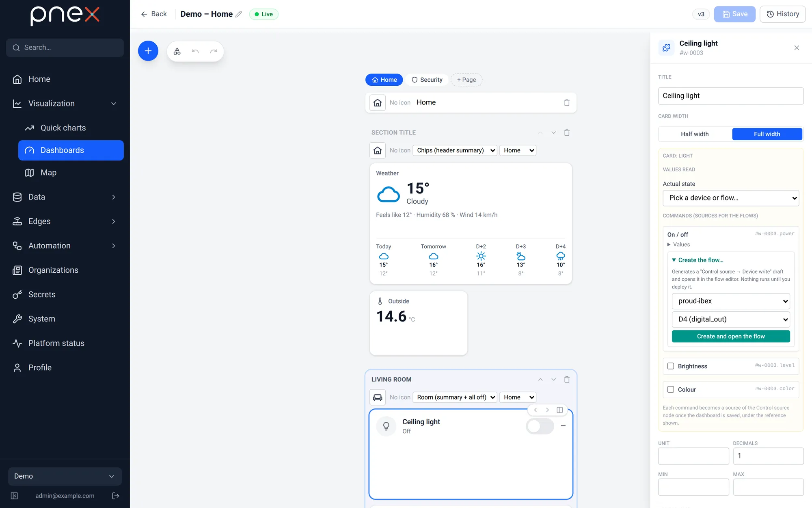Image resolution: width=812 pixels, height=508 pixels.
Task: Select the Home page tab
Action: [384, 80]
